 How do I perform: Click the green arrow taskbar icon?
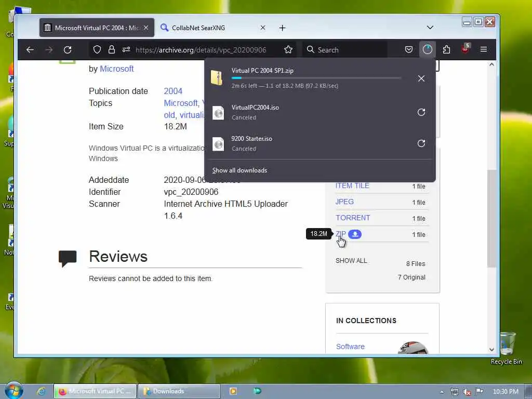258,391
